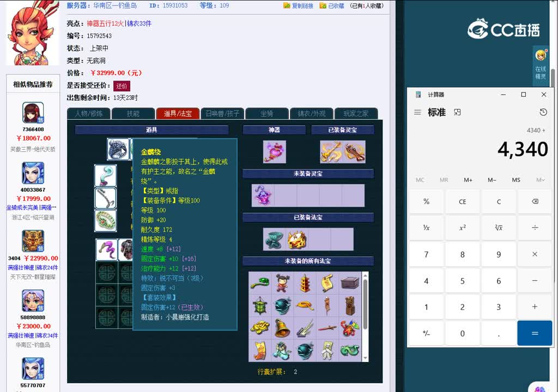Image resolution: width=558 pixels, height=392 pixels.
Task: Click the calculator reciprocal 1/x button
Action: point(426,228)
